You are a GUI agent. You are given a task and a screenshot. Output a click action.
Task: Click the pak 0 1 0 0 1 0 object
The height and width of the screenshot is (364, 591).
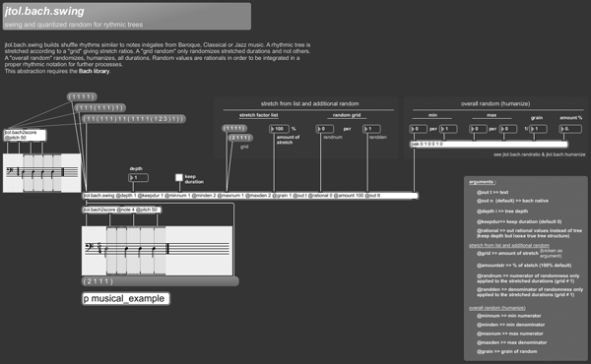(x=489, y=145)
